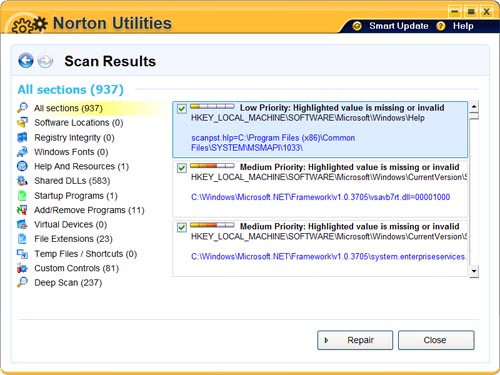
Task: Close the Norton Utilities window
Action: coord(487,12)
